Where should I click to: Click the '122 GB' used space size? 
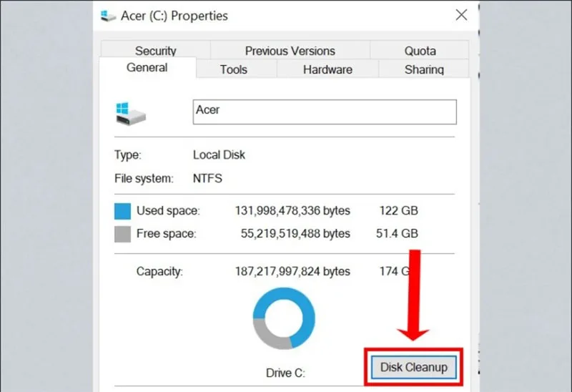[398, 210]
